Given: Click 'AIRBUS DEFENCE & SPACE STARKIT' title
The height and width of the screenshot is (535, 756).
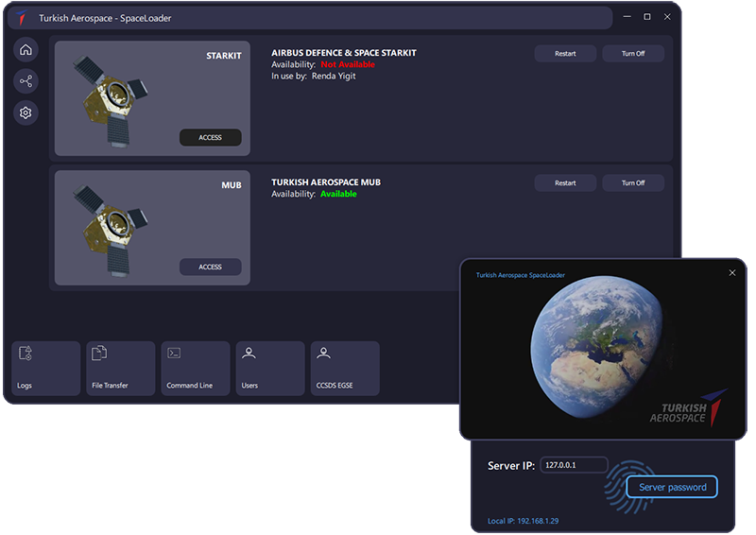Looking at the screenshot, I should tap(344, 53).
